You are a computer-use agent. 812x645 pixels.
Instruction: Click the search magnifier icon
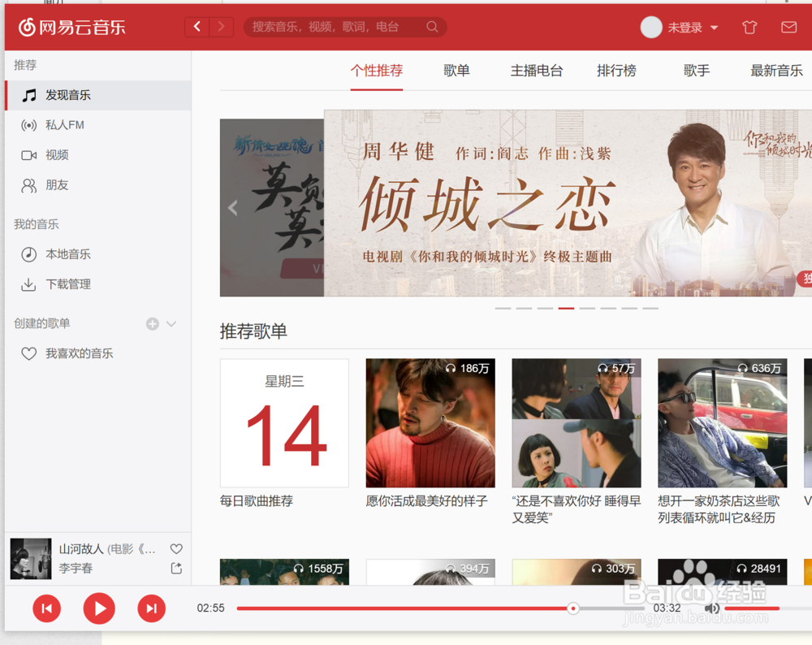pos(432,27)
